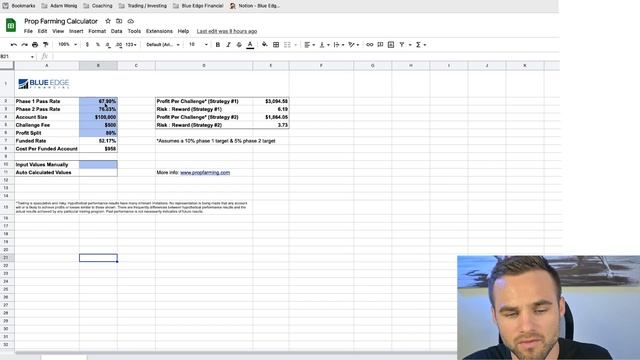This screenshot has width=640, height=360.
Task: Format as currency with the dollar icon
Action: point(87,44)
